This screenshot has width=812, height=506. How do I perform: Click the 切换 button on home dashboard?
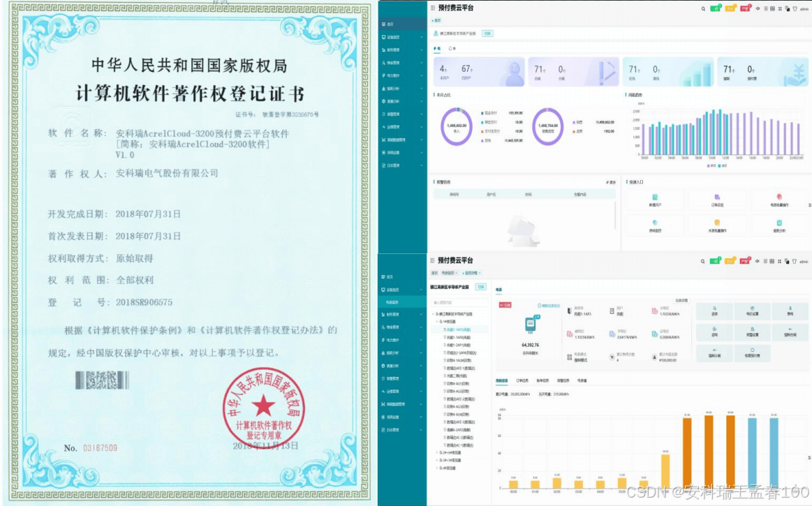click(x=487, y=33)
